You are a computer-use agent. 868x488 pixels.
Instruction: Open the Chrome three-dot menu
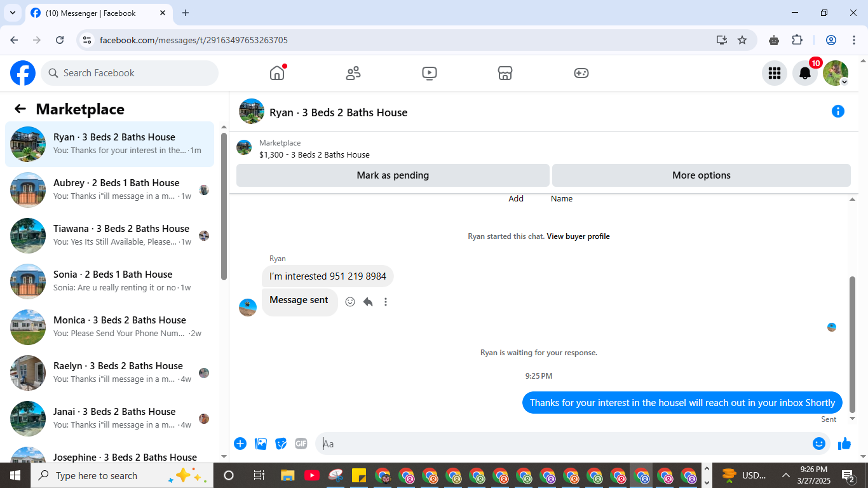click(x=853, y=40)
